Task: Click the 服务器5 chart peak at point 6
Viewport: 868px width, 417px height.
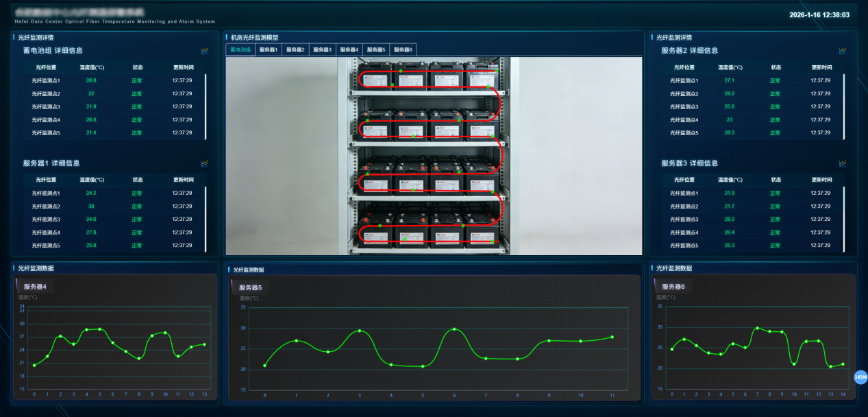Action: click(x=454, y=329)
